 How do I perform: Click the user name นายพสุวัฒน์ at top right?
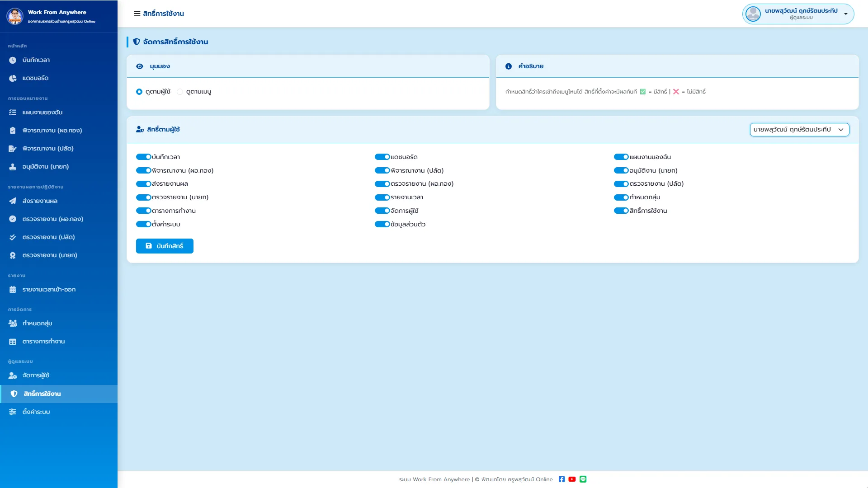click(801, 11)
